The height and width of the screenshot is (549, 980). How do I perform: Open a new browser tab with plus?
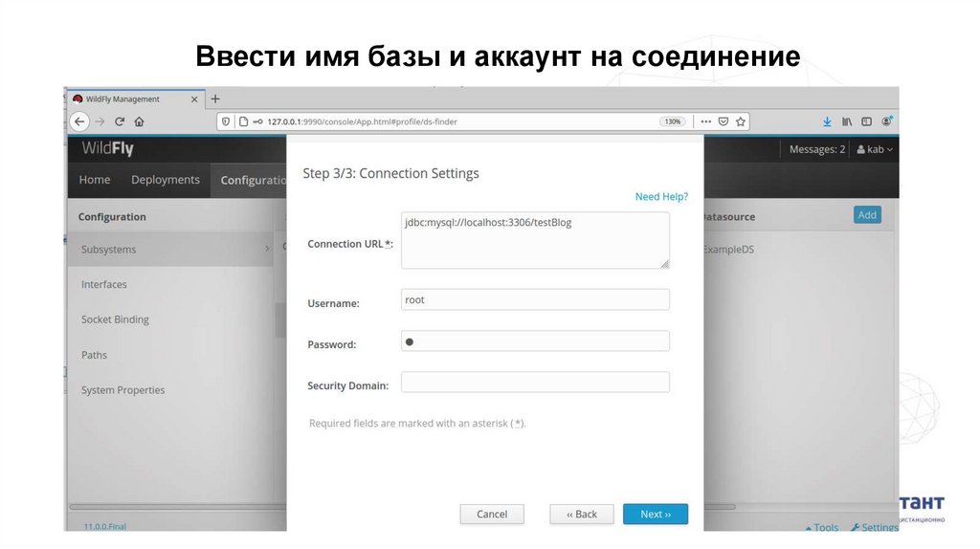[215, 99]
